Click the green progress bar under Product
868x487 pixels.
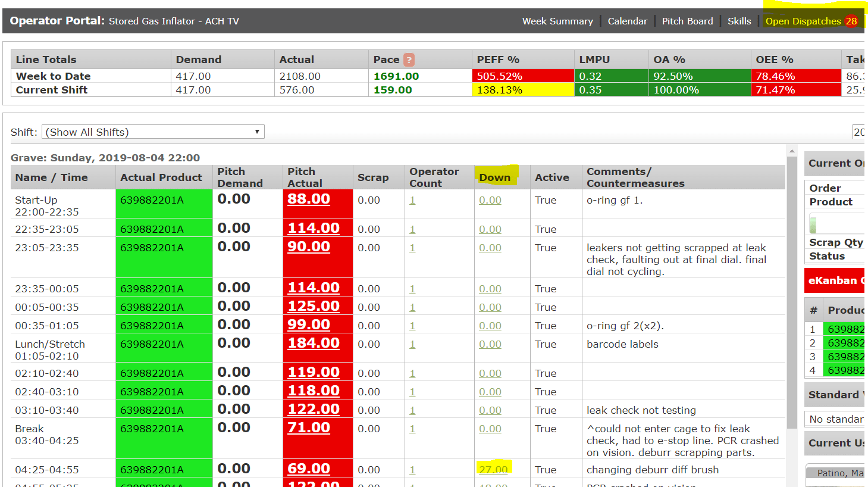(813, 224)
